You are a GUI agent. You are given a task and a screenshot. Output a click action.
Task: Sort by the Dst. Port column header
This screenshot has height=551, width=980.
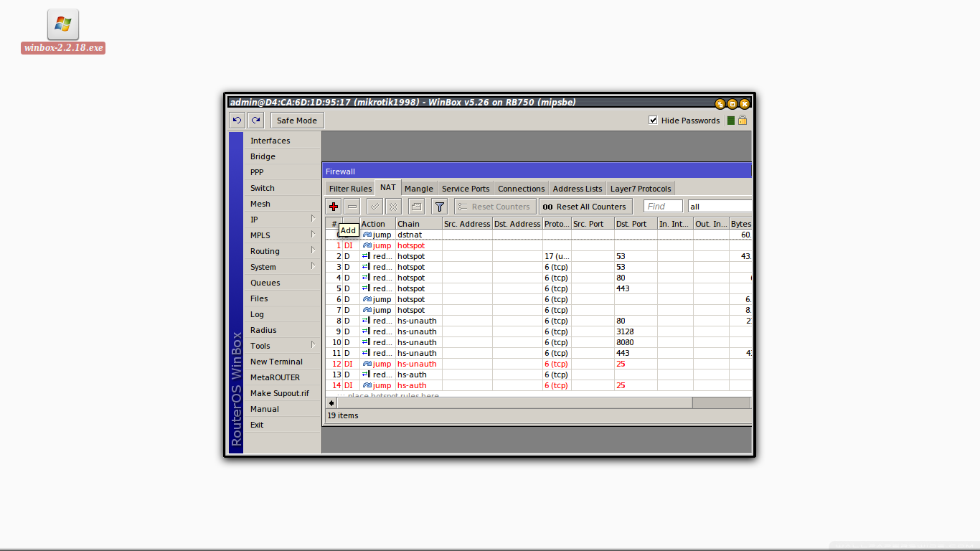636,224
